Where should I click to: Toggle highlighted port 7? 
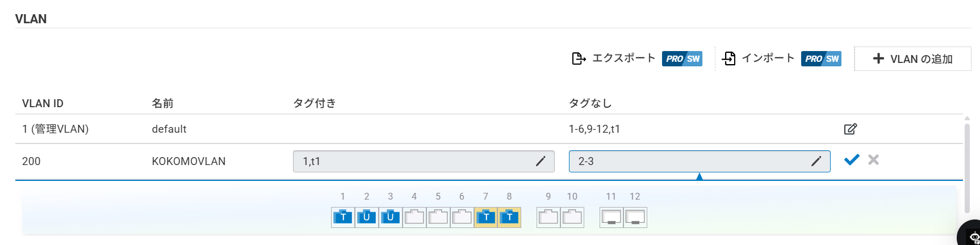coord(486,217)
